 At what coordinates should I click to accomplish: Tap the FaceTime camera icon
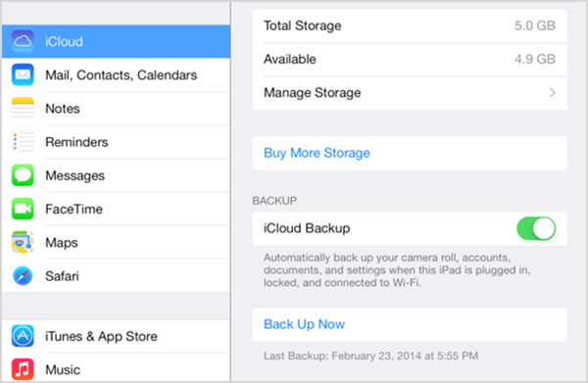click(x=23, y=209)
